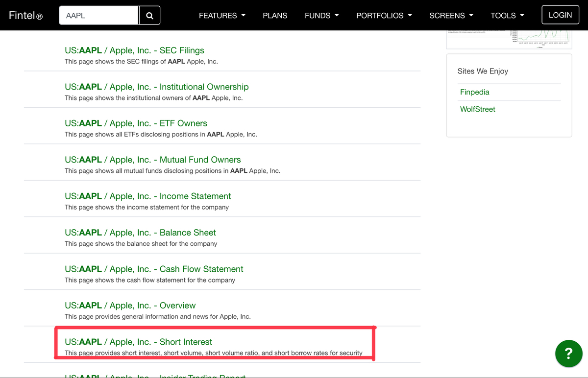
Task: Open Apple, Inc. Cash Flow Statement result
Action: pyautogui.click(x=154, y=269)
